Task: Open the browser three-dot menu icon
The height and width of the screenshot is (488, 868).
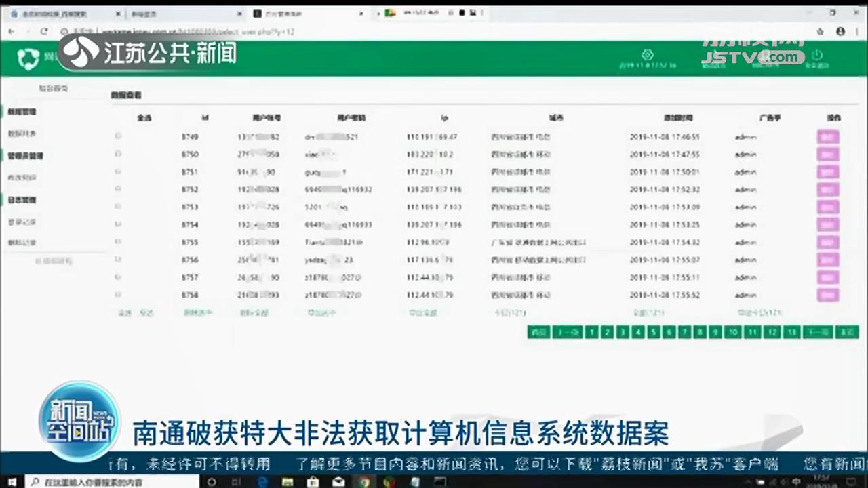Action: (x=857, y=31)
